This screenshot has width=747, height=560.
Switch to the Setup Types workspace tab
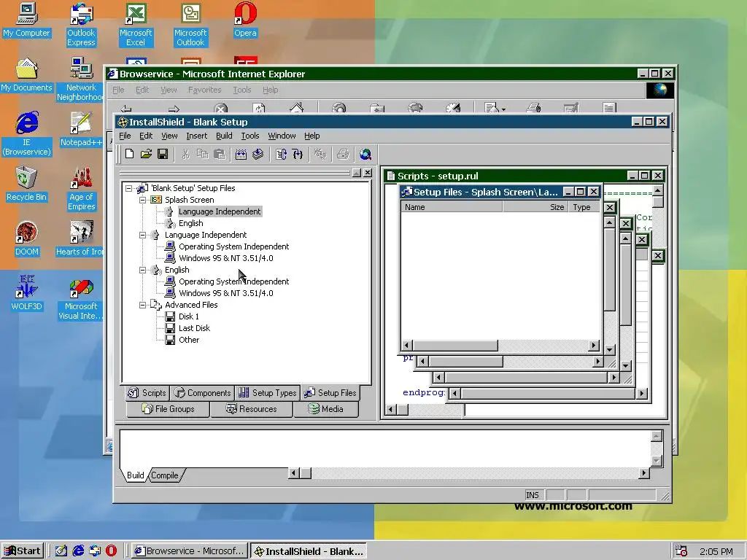(x=267, y=393)
